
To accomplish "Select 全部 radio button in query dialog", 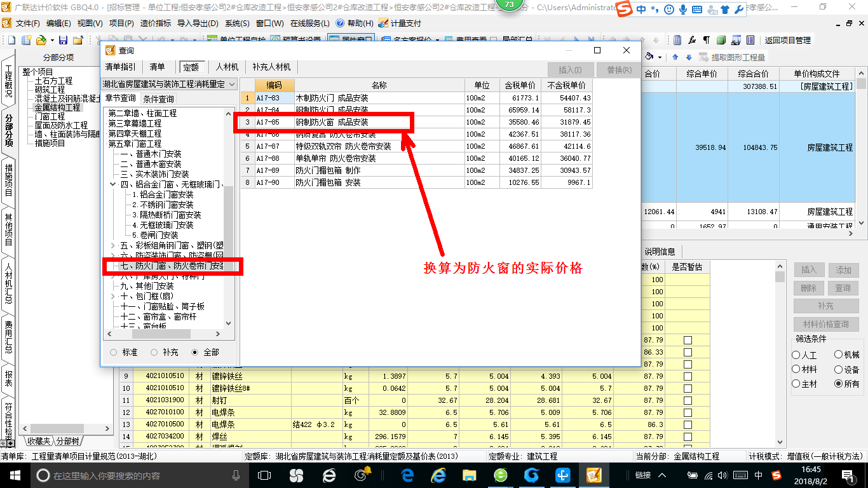I will pyautogui.click(x=195, y=352).
